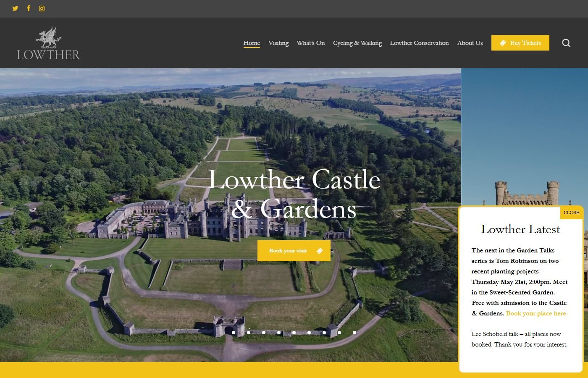Open the search magnifier icon
The width and height of the screenshot is (588, 378).
click(x=566, y=43)
